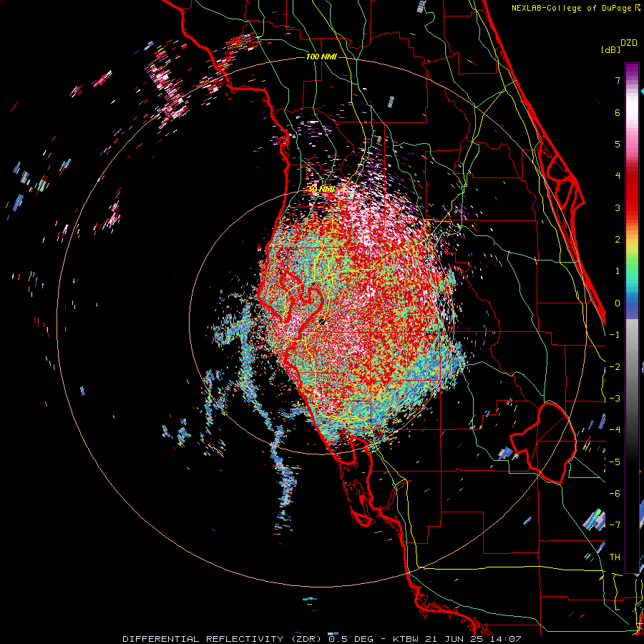Pick the red band of the ZDR color bar
Viewport: 644px width, 644px height.
click(x=632, y=193)
